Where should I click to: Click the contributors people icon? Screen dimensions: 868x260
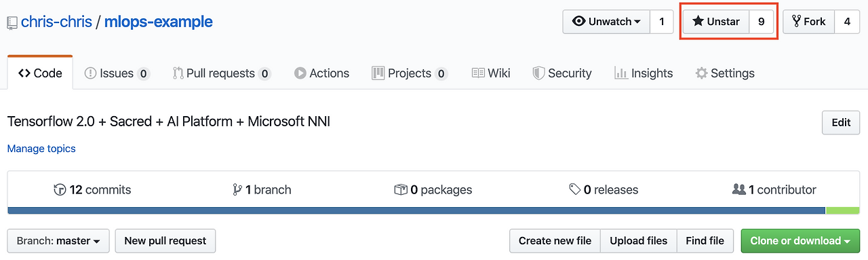[739, 190]
